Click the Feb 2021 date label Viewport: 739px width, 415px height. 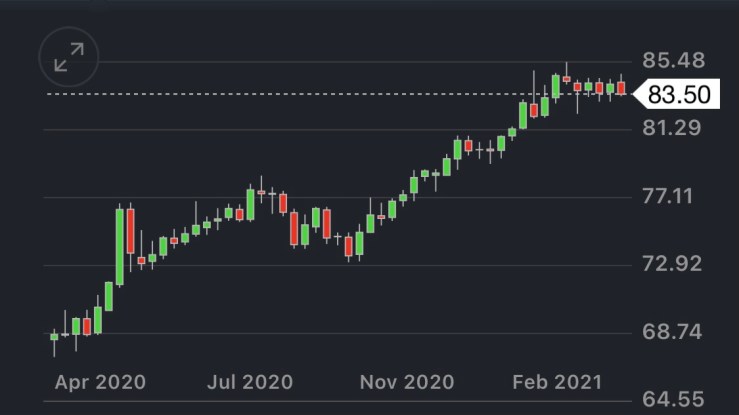click(x=557, y=382)
